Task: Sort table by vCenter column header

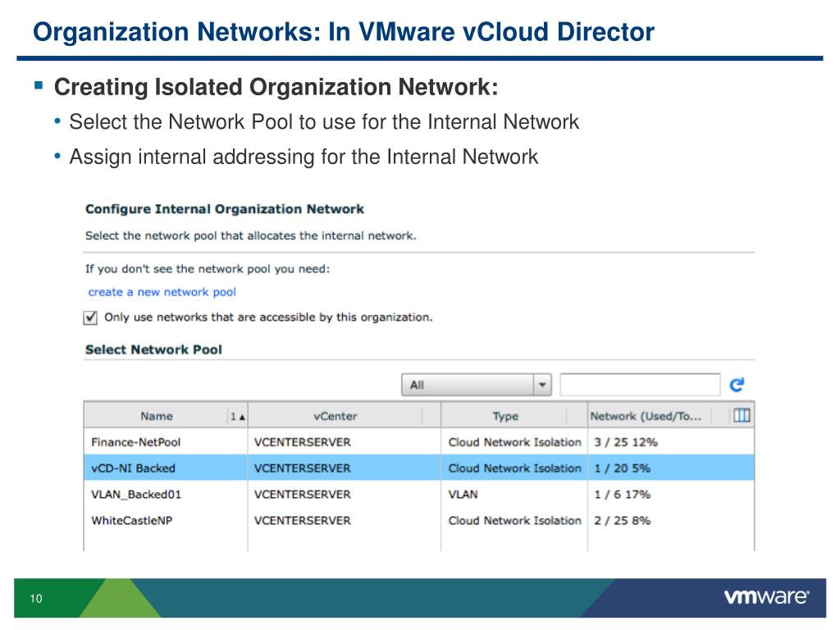Action: (x=336, y=416)
